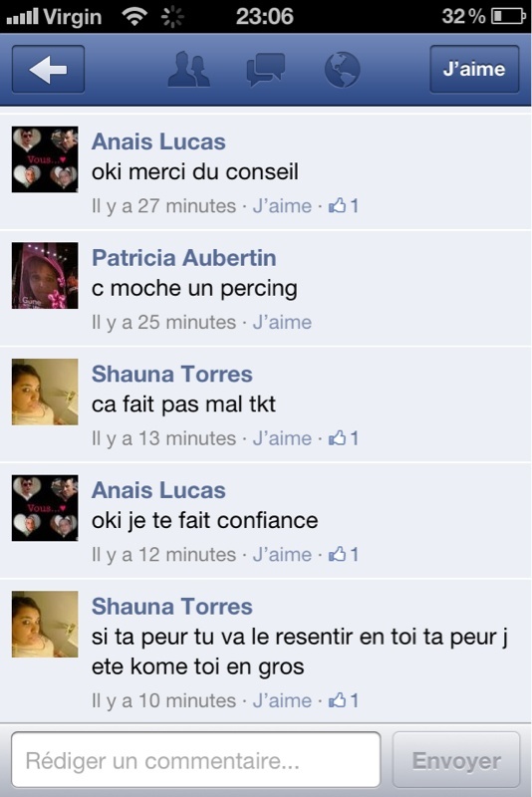Tap thumbs-up count on 'oki je te fait confiance'
The image size is (532, 797).
(x=344, y=554)
